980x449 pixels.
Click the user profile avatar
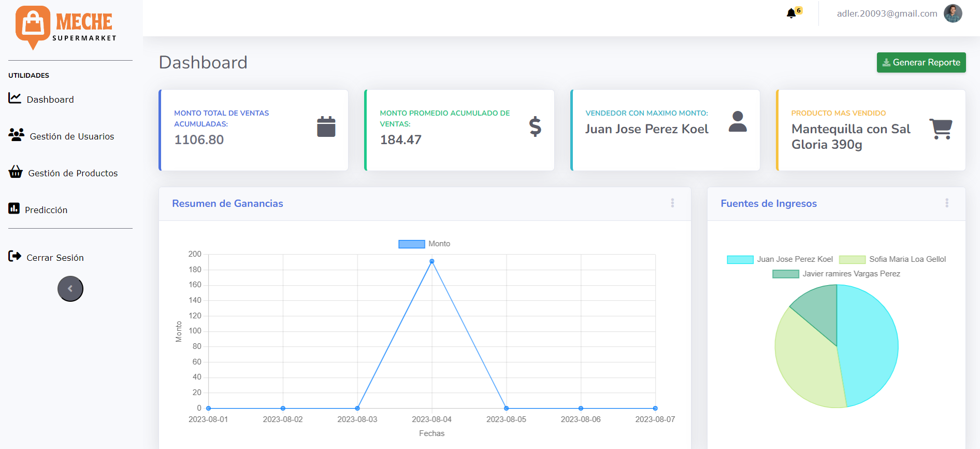pyautogui.click(x=953, y=13)
